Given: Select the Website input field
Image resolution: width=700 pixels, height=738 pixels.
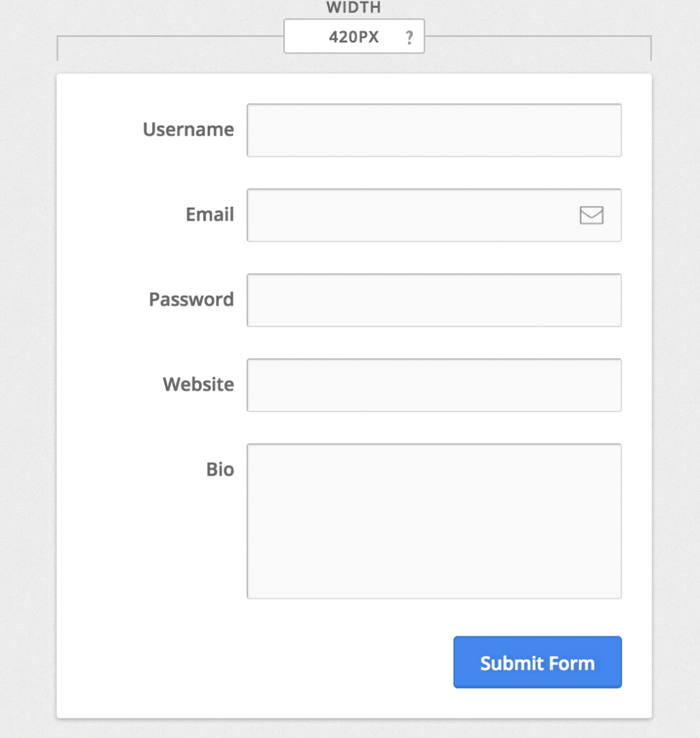Looking at the screenshot, I should 434,385.
